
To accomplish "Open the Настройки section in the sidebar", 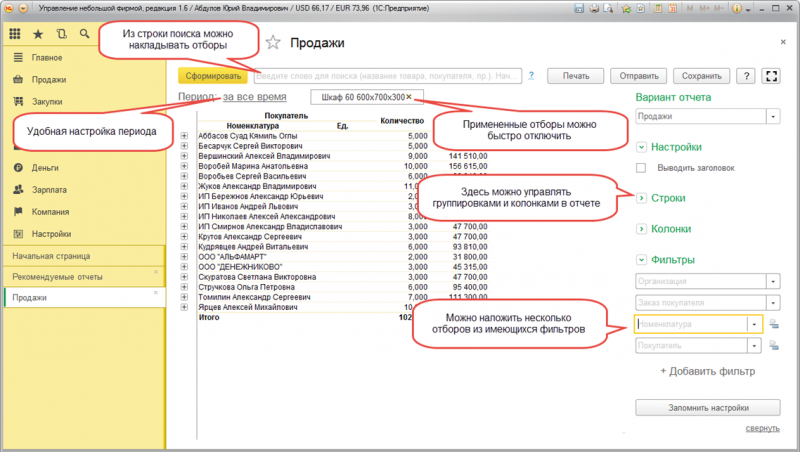I will pos(51,234).
